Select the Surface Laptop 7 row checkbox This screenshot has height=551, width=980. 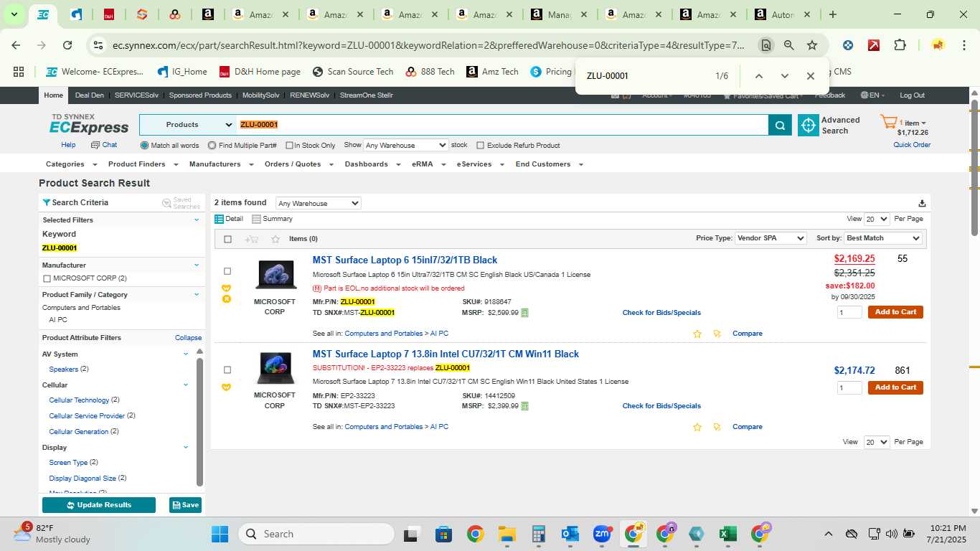click(227, 370)
